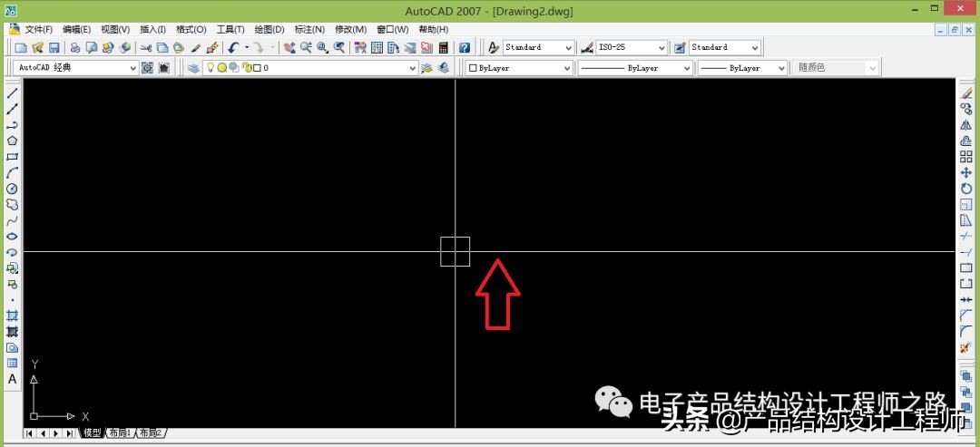Image resolution: width=980 pixels, height=447 pixels.
Task: Select the Hatch tool
Action: 12,316
